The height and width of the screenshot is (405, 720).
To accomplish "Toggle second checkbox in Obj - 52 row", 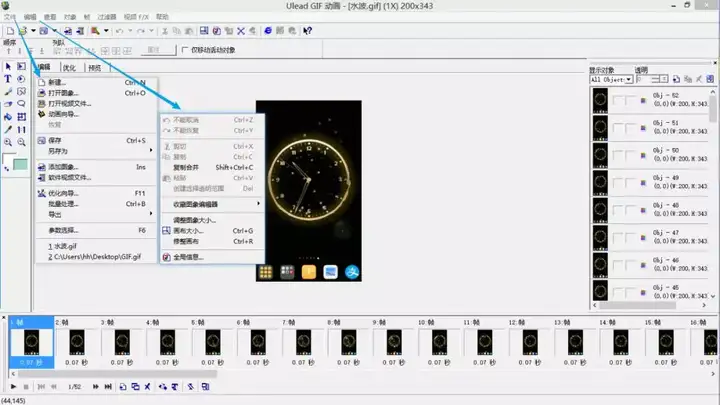I will coord(630,100).
